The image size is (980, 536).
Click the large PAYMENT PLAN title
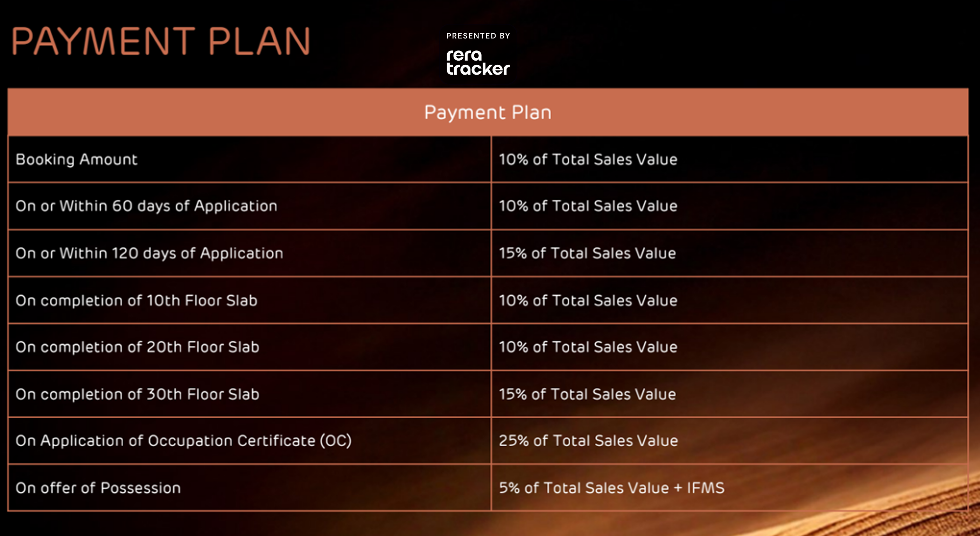[x=161, y=41]
